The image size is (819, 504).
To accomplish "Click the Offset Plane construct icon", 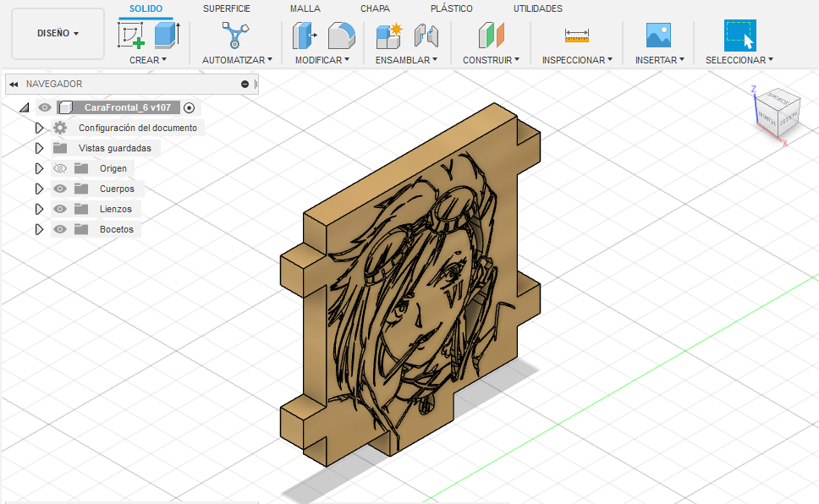I will (491, 36).
